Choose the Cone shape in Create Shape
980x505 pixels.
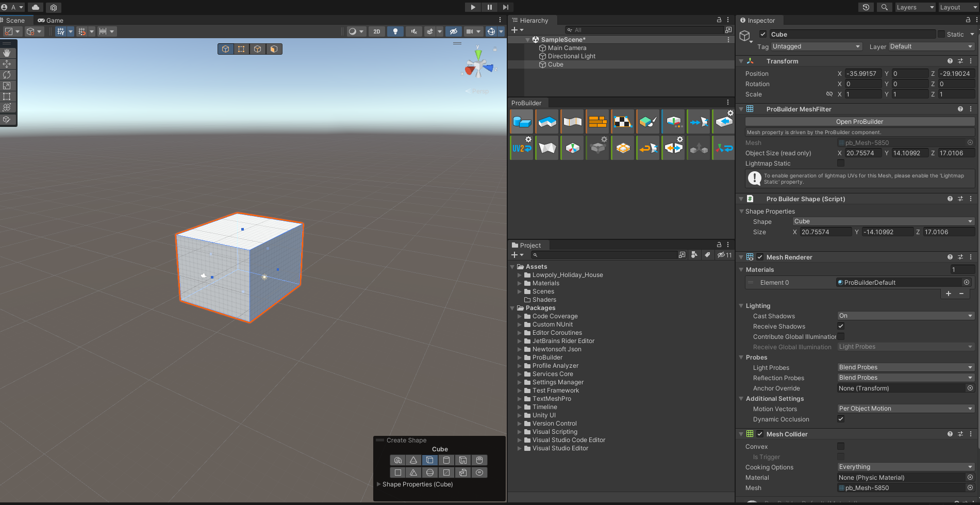coord(413,460)
